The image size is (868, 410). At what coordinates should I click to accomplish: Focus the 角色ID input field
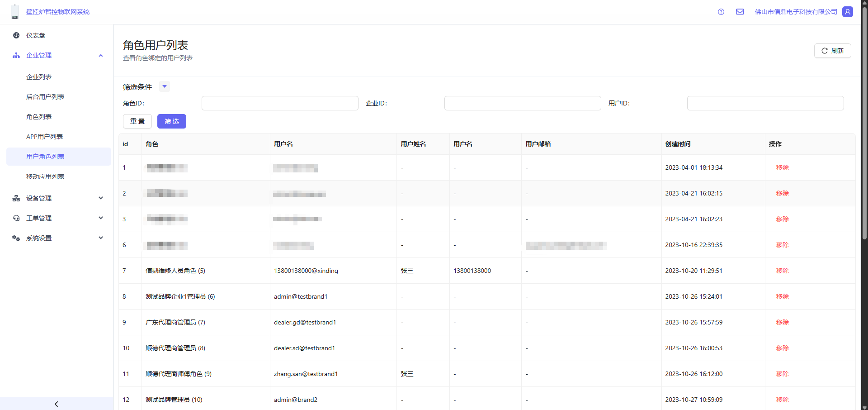coord(280,103)
